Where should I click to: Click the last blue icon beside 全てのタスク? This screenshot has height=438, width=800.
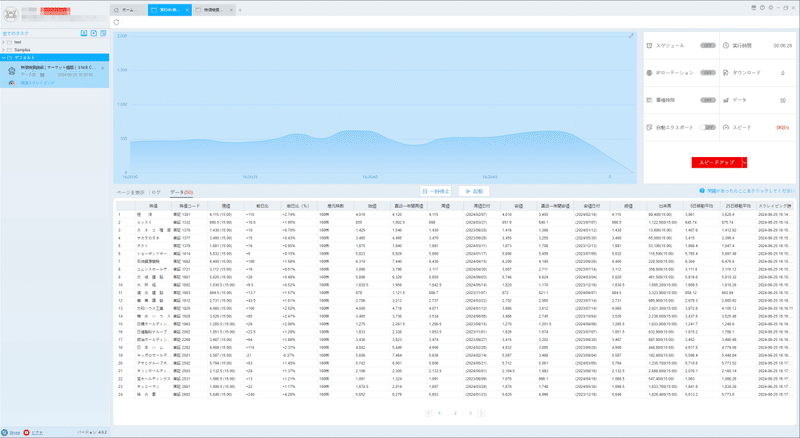[103, 33]
